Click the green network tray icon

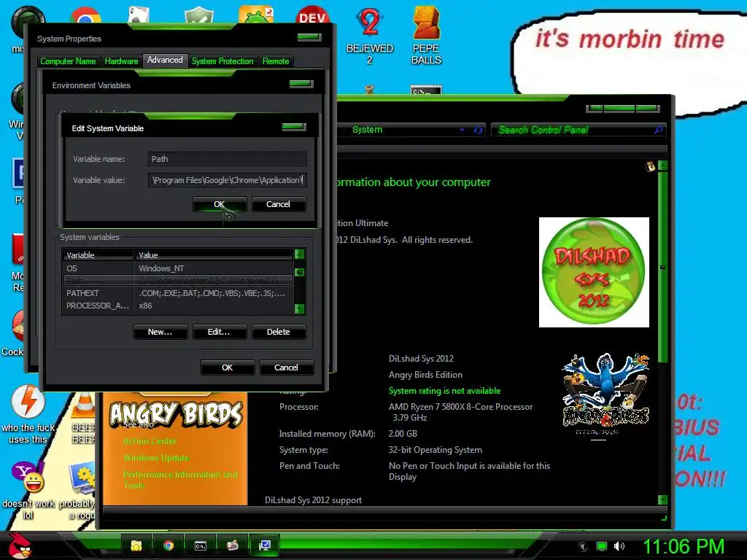602,547
